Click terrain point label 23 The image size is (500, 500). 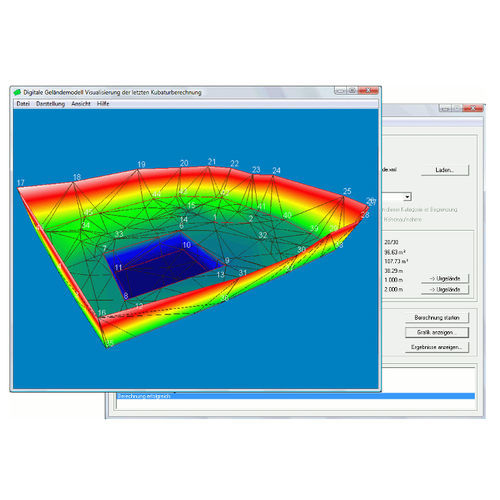[256, 170]
